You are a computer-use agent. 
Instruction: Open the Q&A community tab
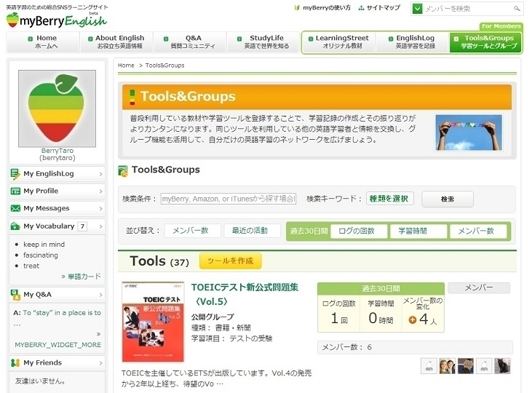point(190,42)
